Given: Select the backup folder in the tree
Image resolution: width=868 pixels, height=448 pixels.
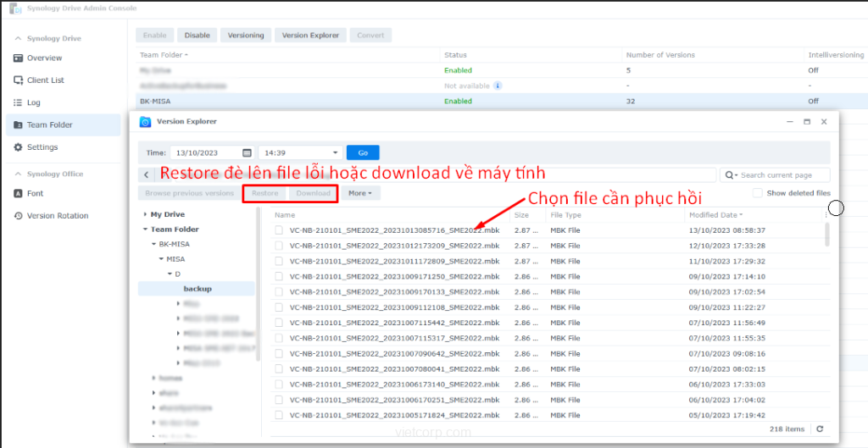Looking at the screenshot, I should click(198, 289).
